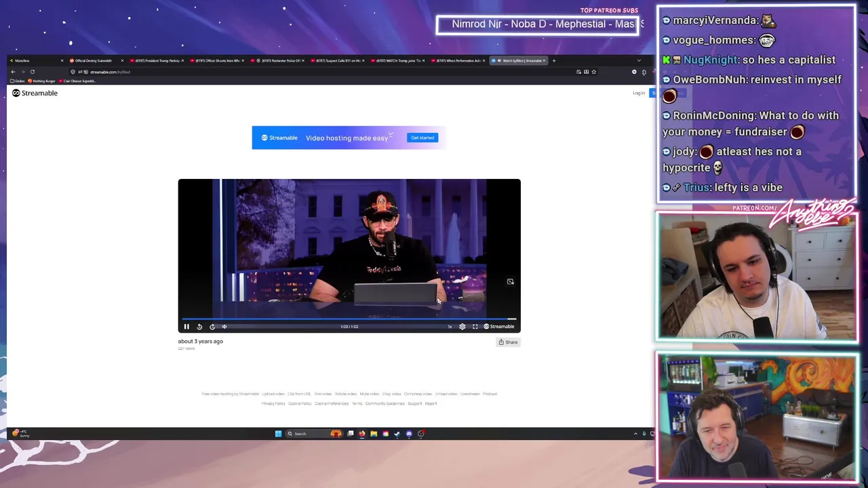Switch to Rochester Police tab
Image resolution: width=868 pixels, height=488 pixels.
[278, 61]
